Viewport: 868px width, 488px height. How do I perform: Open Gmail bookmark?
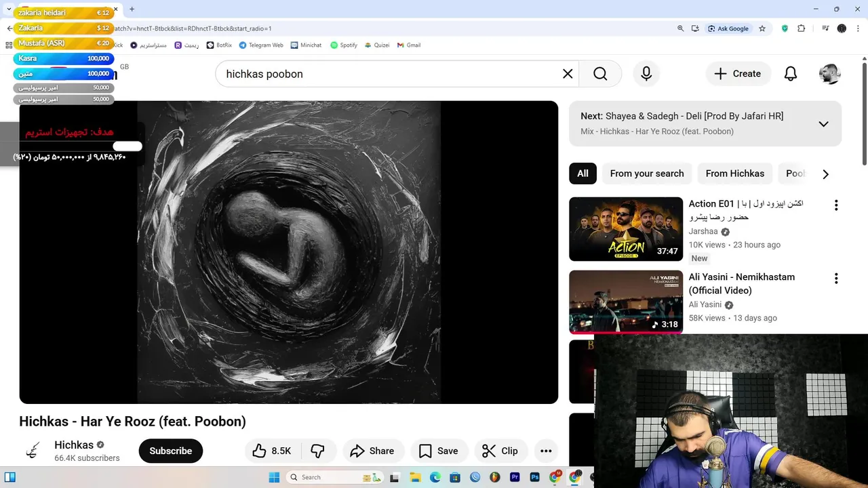409,45
